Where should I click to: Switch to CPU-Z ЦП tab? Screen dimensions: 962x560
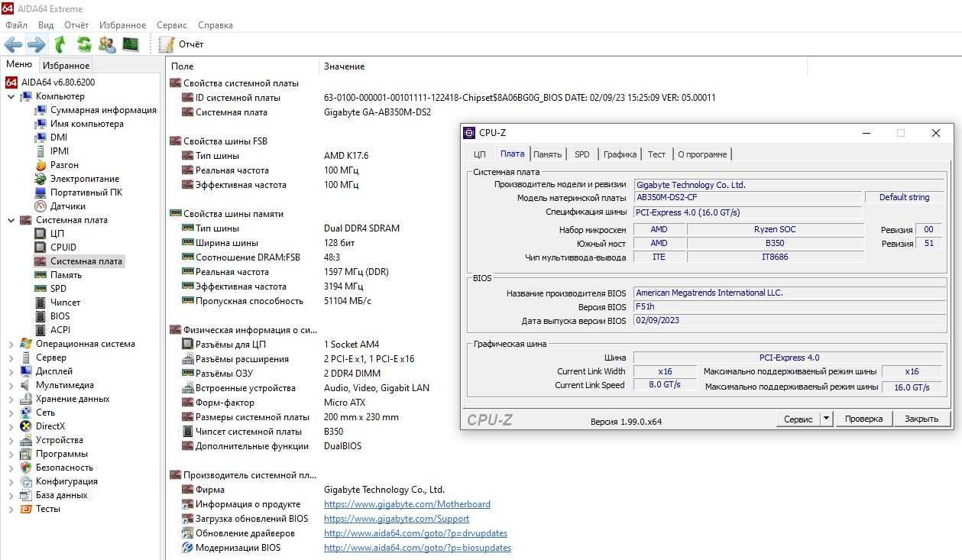coord(479,154)
